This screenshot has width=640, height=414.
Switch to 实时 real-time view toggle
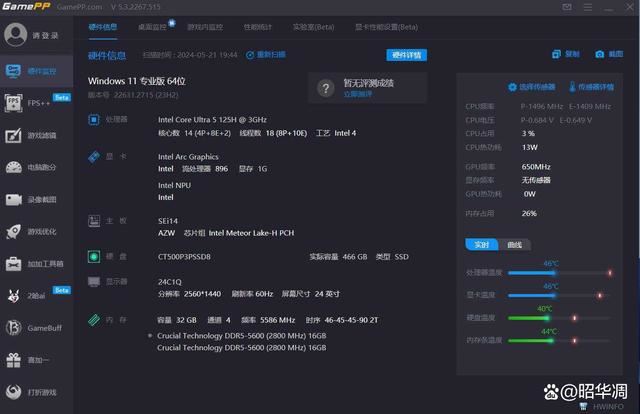[x=482, y=244]
